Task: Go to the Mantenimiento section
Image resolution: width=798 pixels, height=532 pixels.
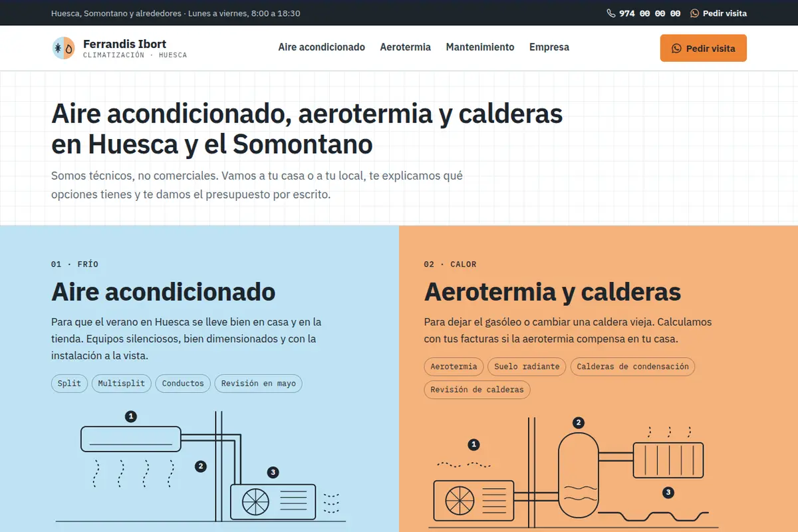Action: pos(480,47)
